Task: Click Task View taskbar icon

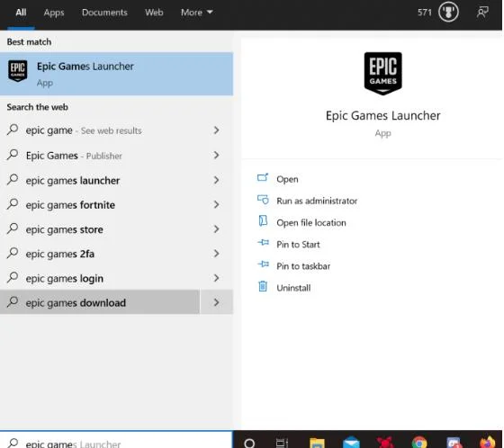Action: tap(282, 443)
